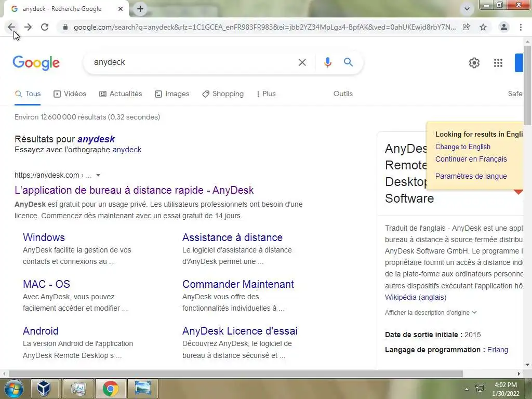Screen dimensions: 532x399
Task: Search instead for original anydeck spelling
Action: click(127, 150)
